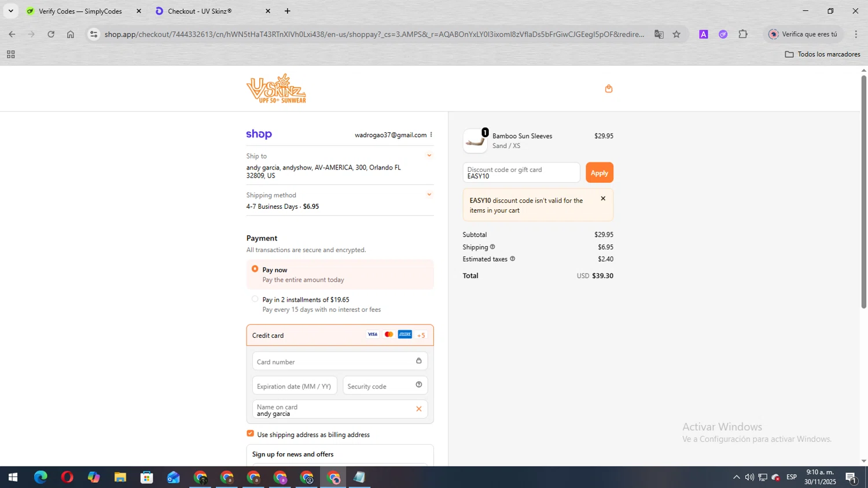Toggle use shipping address as billing
The height and width of the screenshot is (488, 868).
click(x=250, y=433)
